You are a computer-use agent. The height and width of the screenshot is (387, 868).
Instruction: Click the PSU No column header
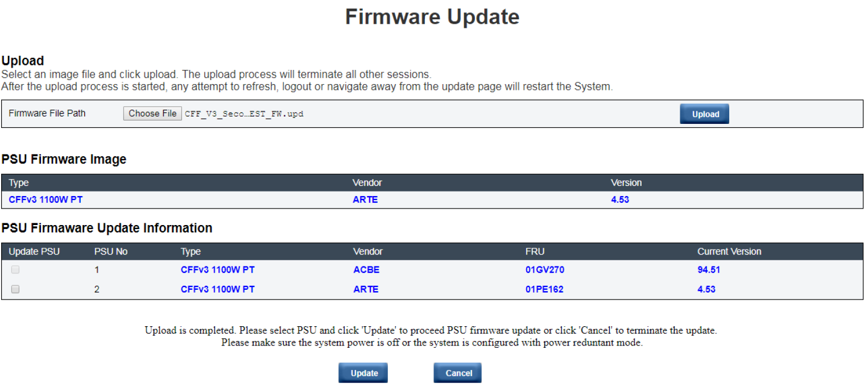111,251
